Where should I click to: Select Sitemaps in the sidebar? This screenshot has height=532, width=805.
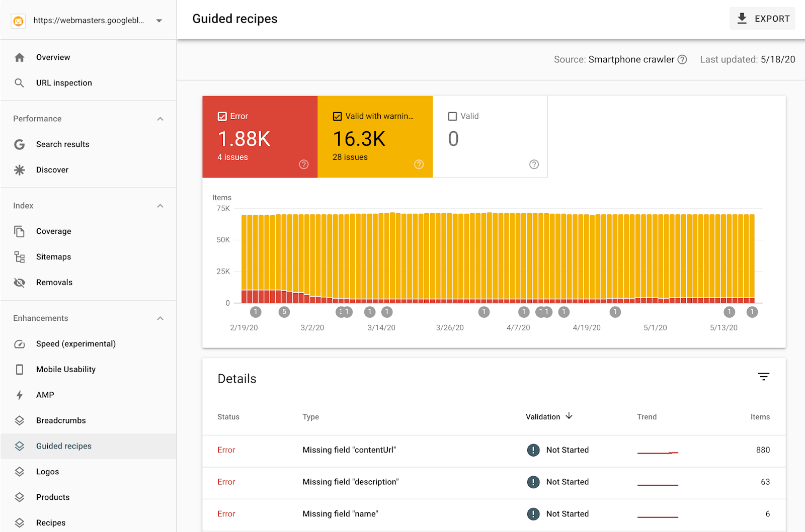(53, 256)
